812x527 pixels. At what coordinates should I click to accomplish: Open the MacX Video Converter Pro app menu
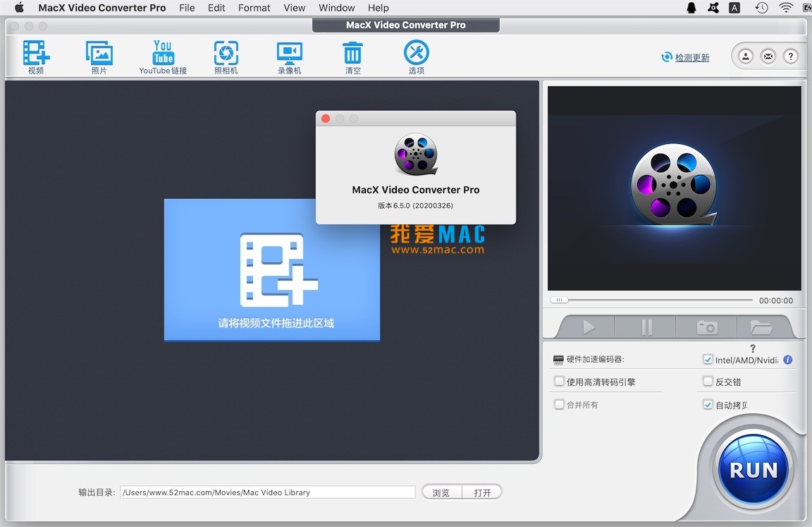pyautogui.click(x=102, y=8)
